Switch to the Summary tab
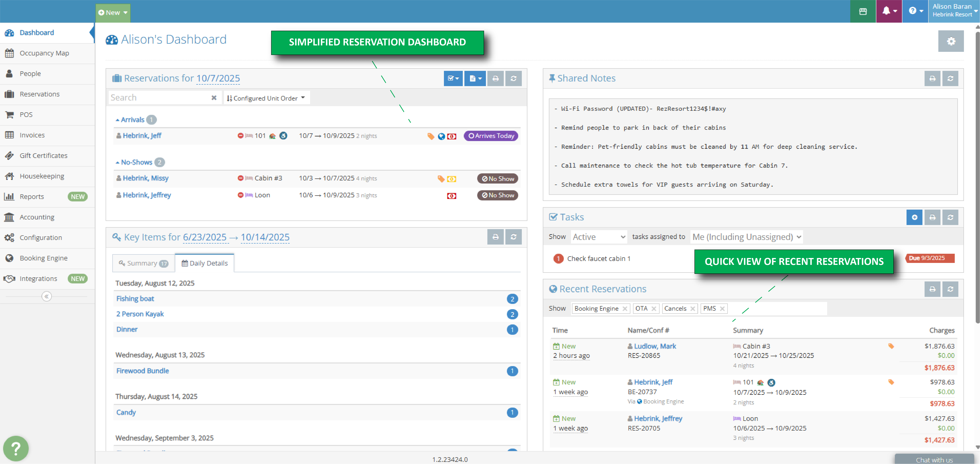This screenshot has height=464, width=980. coord(143,263)
